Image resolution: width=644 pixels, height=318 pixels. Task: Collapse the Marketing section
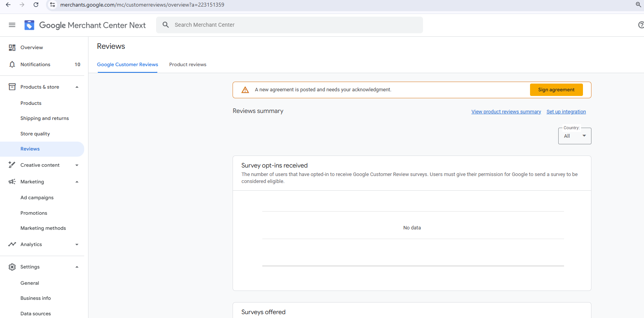tap(77, 182)
